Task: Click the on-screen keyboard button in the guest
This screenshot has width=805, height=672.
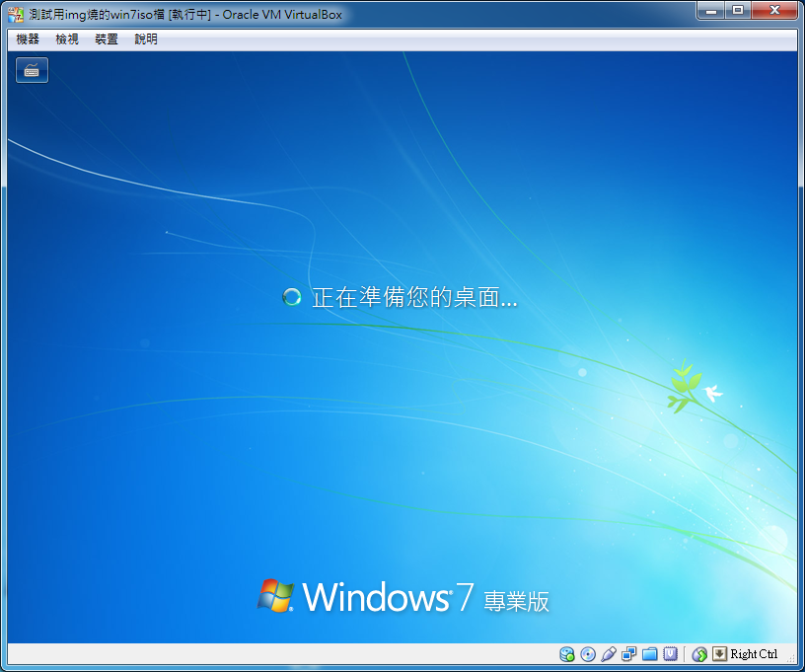Action: (32, 70)
